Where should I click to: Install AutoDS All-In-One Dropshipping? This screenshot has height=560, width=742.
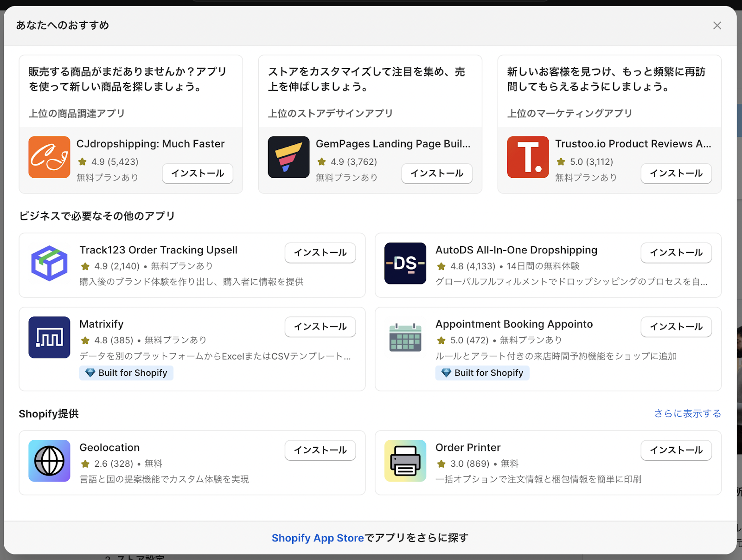click(x=676, y=253)
